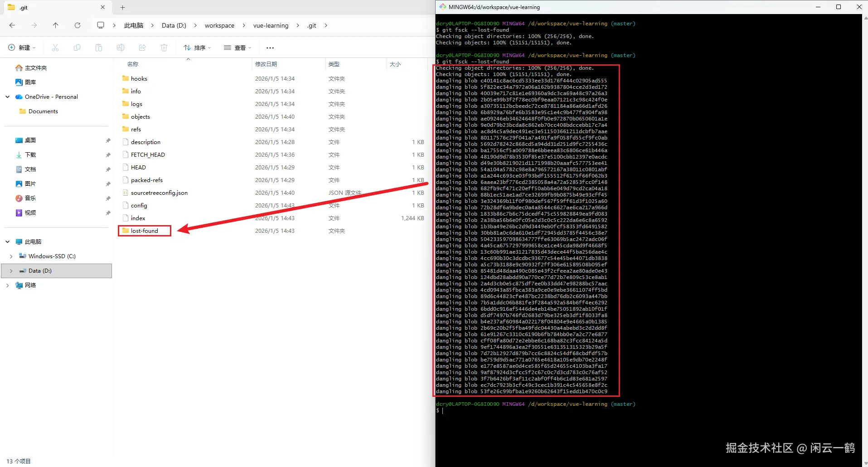The image size is (868, 467).
Task: Open the 新建 (New) dropdown
Action: point(22,48)
